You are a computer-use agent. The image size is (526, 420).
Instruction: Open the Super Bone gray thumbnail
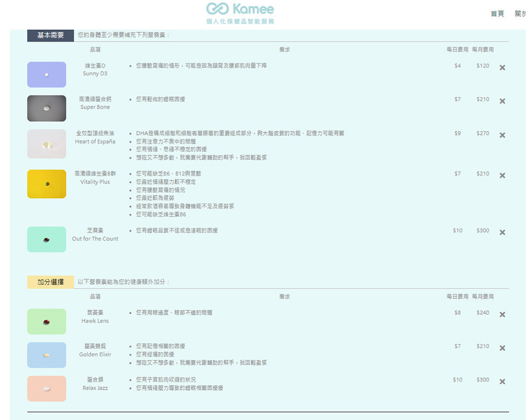(x=47, y=108)
